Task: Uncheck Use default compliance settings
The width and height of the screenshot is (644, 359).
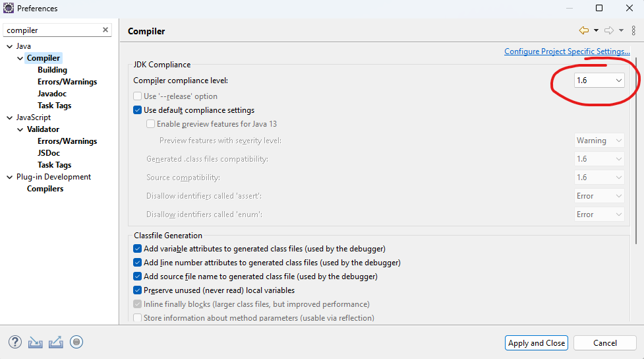Action: 138,110
